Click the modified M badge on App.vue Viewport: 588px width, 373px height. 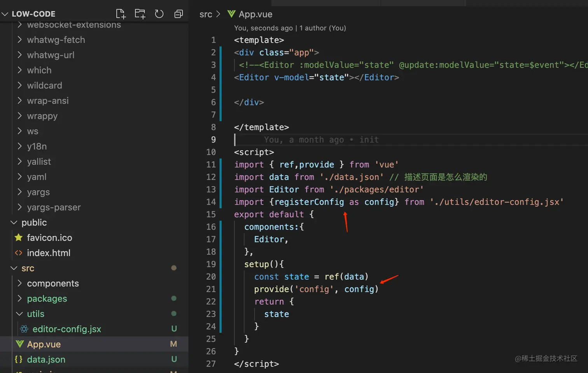[x=173, y=344]
